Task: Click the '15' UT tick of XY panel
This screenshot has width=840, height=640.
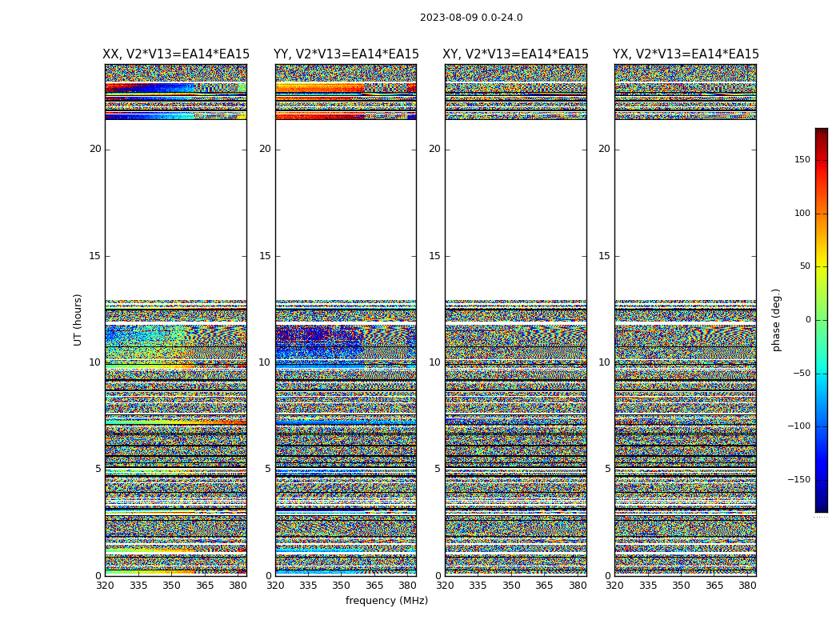Action: tap(435, 256)
